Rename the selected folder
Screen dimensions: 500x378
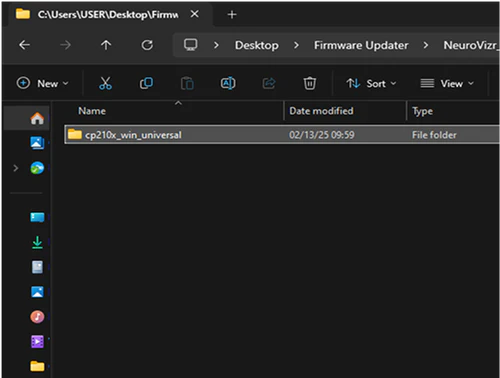click(x=228, y=83)
